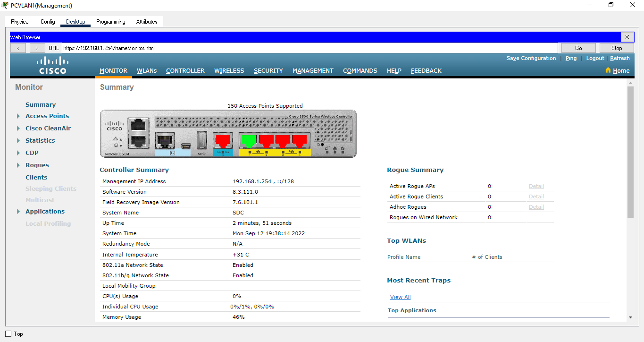Click the System Name value SDC
The image size is (644, 342).
pos(238,213)
